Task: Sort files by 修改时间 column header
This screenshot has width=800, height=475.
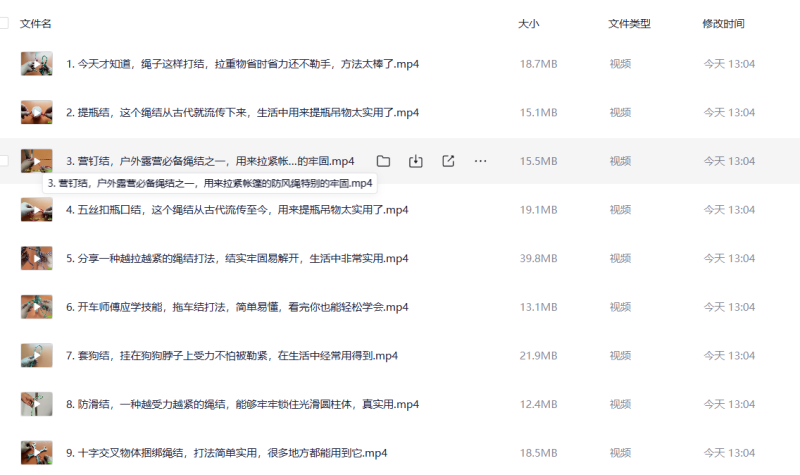Action: pyautogui.click(x=723, y=22)
